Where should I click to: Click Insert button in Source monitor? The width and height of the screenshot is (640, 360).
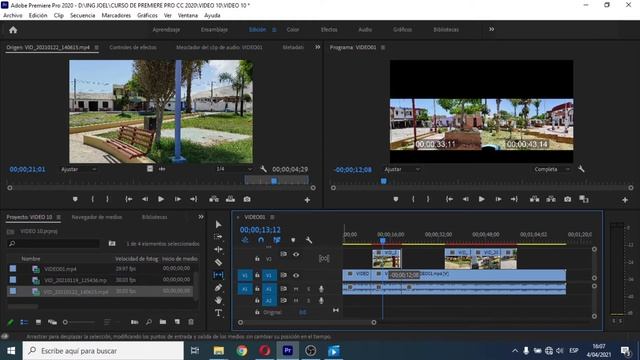[x=214, y=199]
